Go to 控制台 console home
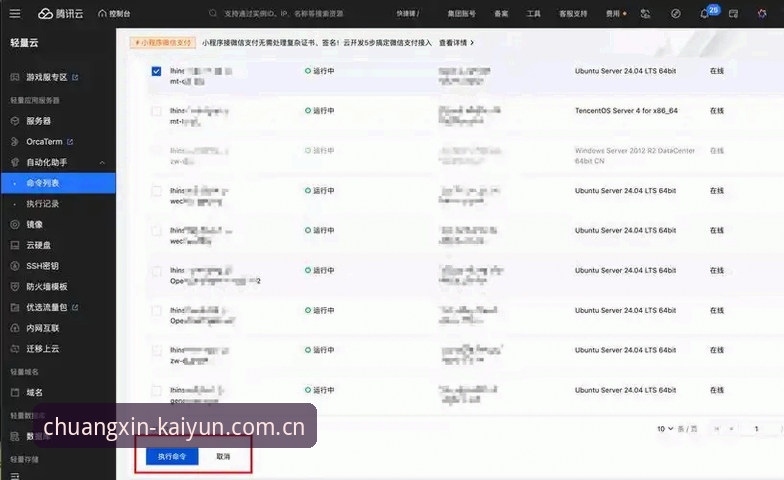The image size is (784, 480). 114,14
